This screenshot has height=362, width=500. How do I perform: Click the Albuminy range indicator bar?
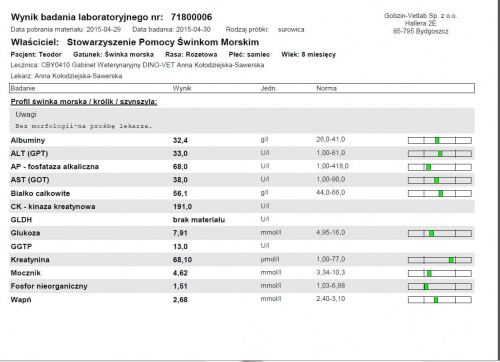(x=440, y=140)
